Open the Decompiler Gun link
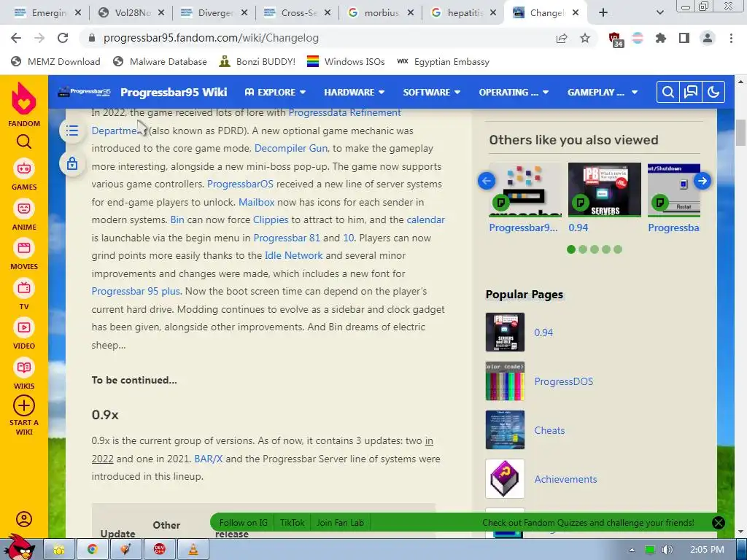Image resolution: width=747 pixels, height=560 pixels. click(290, 148)
